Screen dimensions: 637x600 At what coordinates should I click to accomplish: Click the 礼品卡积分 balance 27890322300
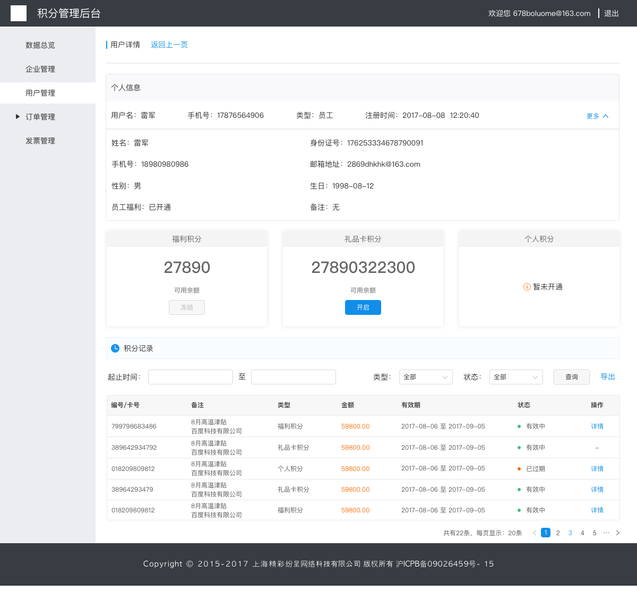pos(363,267)
